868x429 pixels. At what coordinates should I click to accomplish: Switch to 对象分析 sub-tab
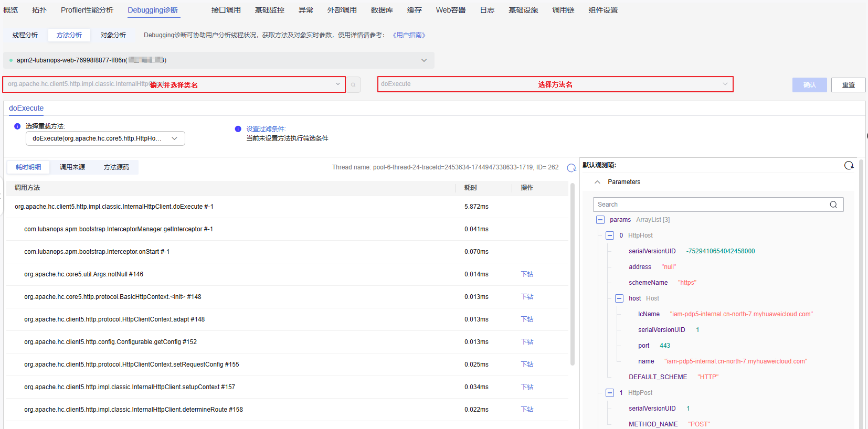tap(113, 35)
